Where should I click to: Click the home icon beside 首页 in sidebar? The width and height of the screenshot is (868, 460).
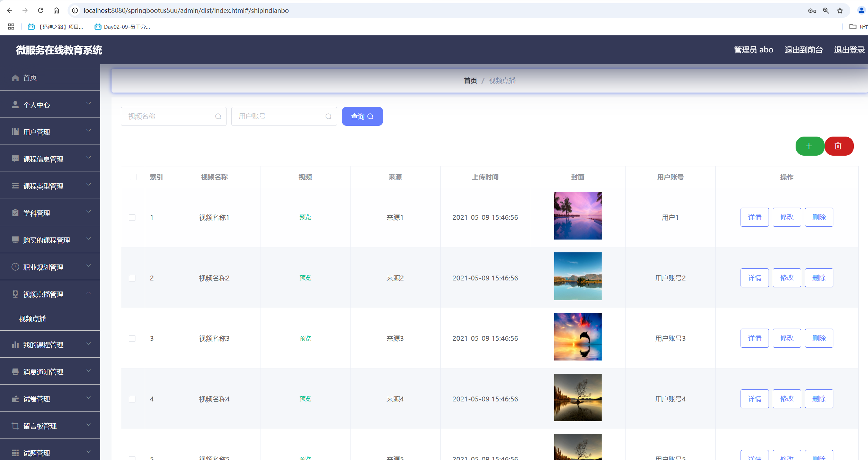click(x=15, y=78)
